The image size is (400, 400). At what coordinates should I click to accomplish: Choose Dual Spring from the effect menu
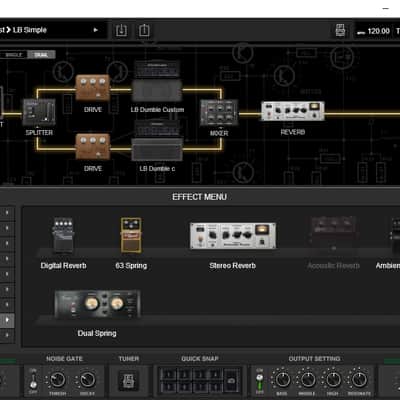tap(97, 303)
